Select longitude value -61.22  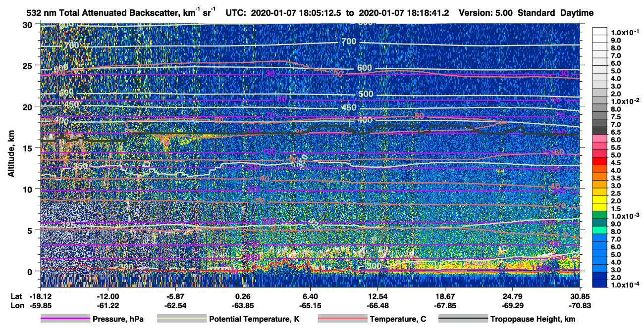click(x=107, y=305)
